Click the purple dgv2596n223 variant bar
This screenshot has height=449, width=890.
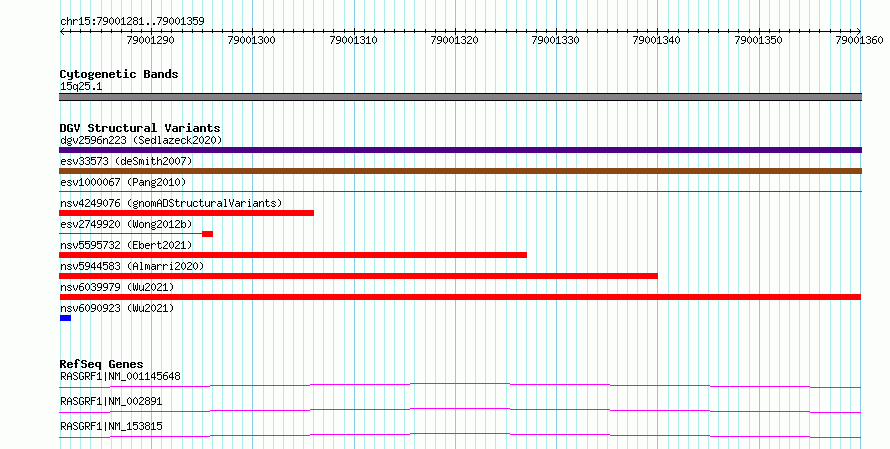pos(460,150)
